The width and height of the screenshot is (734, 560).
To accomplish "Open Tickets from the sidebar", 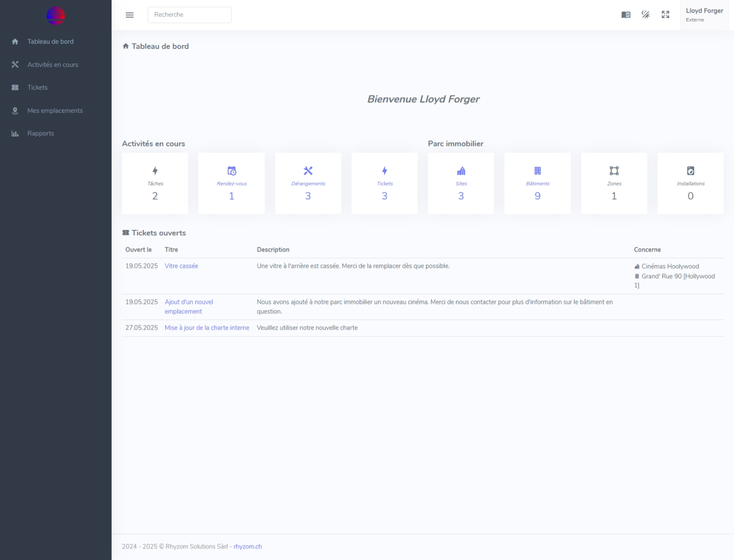I will coord(37,87).
